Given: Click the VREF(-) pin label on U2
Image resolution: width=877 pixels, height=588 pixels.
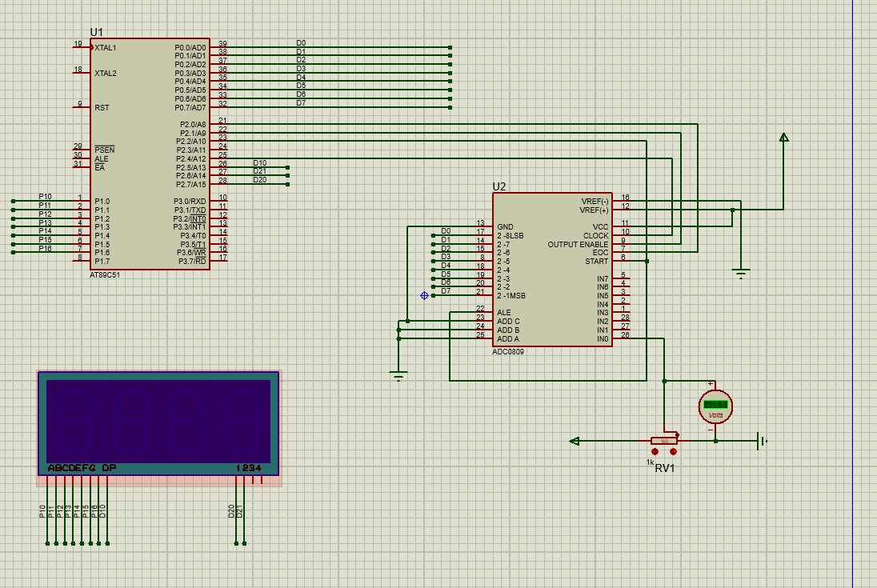Looking at the screenshot, I should coord(595,202).
